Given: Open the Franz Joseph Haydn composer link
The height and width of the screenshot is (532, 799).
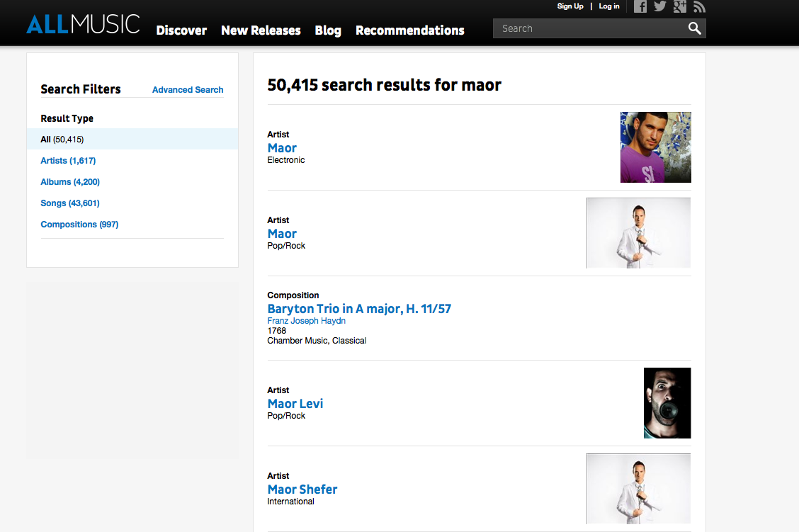Looking at the screenshot, I should 306,321.
